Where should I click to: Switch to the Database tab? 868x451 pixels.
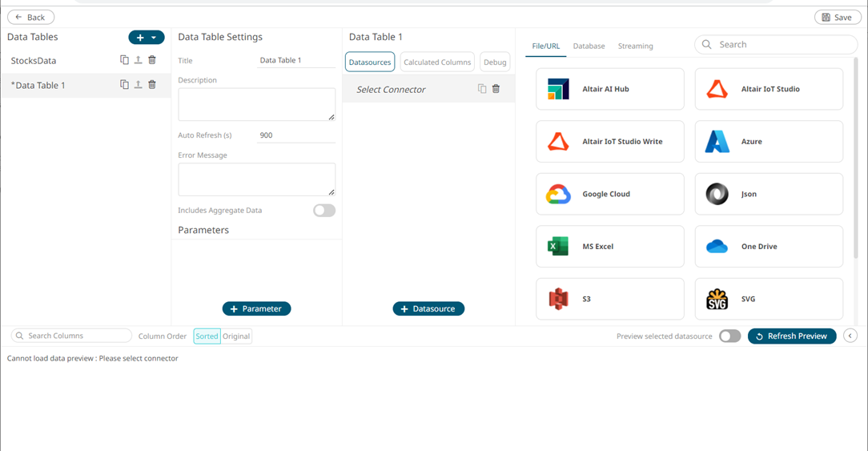click(x=589, y=46)
